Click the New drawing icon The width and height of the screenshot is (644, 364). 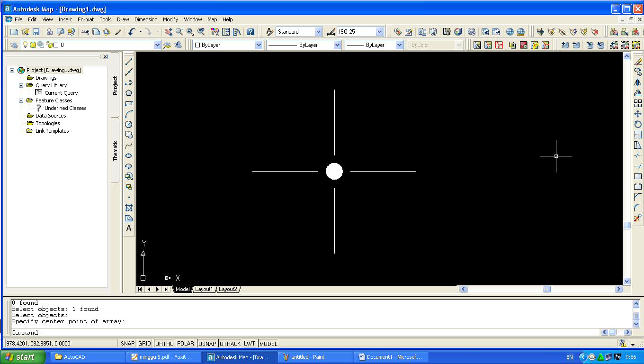tap(14, 32)
